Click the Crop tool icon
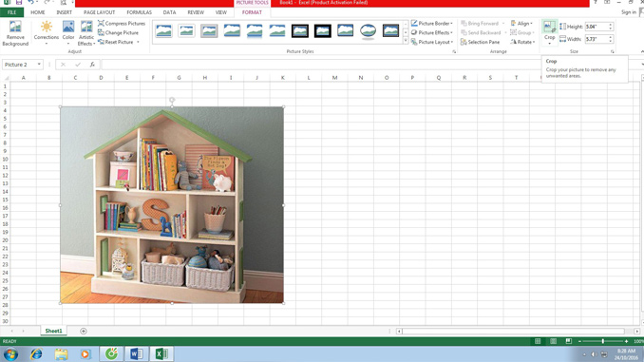This screenshot has height=362, width=644. [549, 28]
